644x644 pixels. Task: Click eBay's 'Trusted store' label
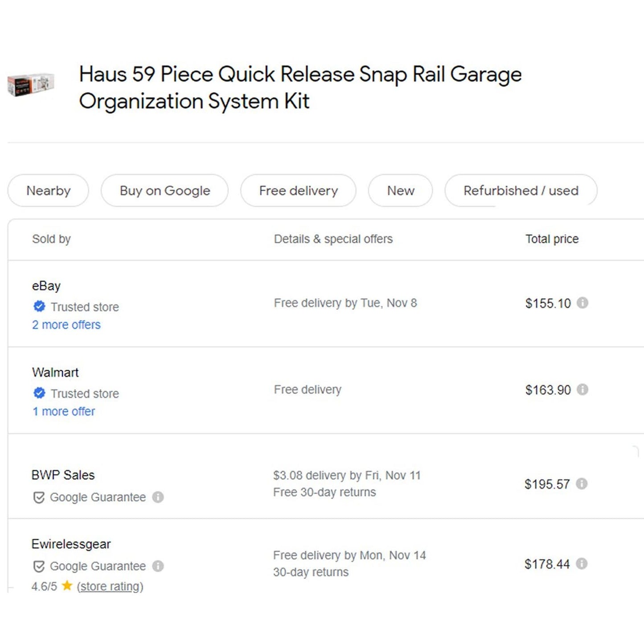(x=85, y=307)
